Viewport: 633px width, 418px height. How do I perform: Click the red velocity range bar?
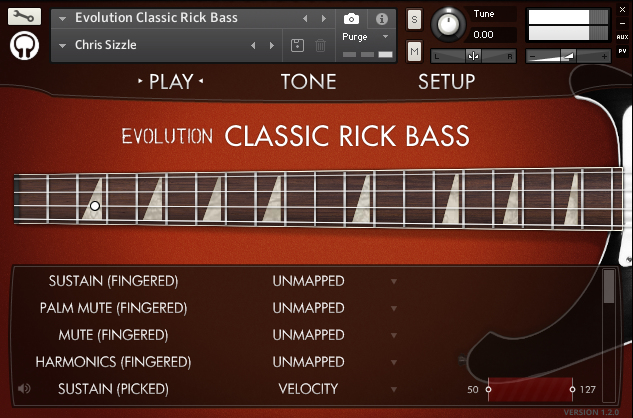(530, 389)
